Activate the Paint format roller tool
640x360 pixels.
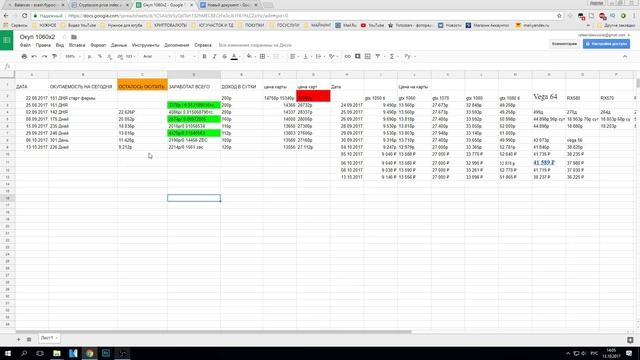(54, 56)
